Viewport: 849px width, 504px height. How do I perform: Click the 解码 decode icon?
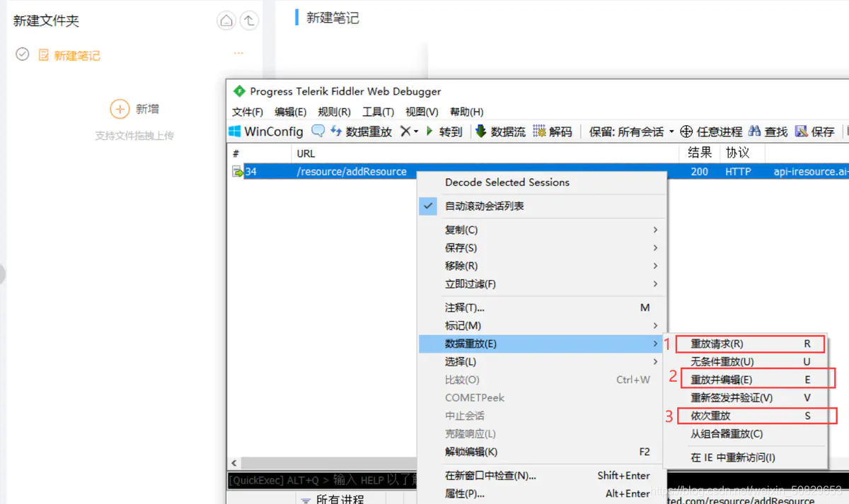[540, 131]
